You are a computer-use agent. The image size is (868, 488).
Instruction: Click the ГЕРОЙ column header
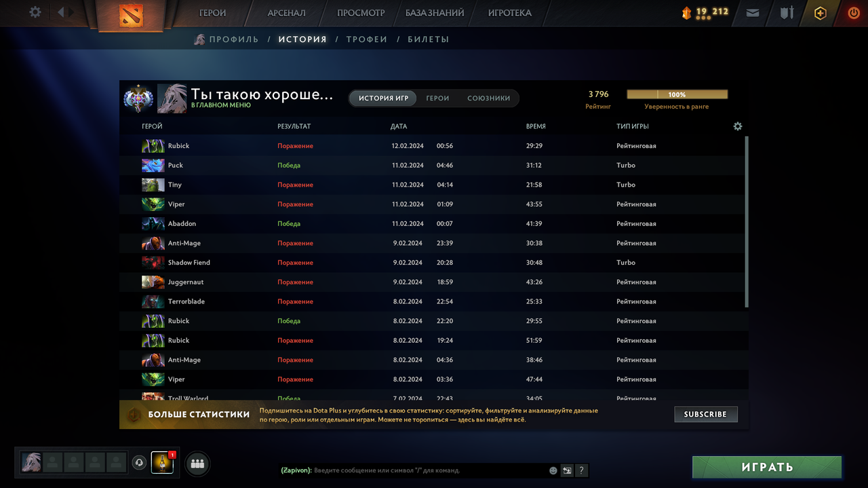(x=152, y=127)
